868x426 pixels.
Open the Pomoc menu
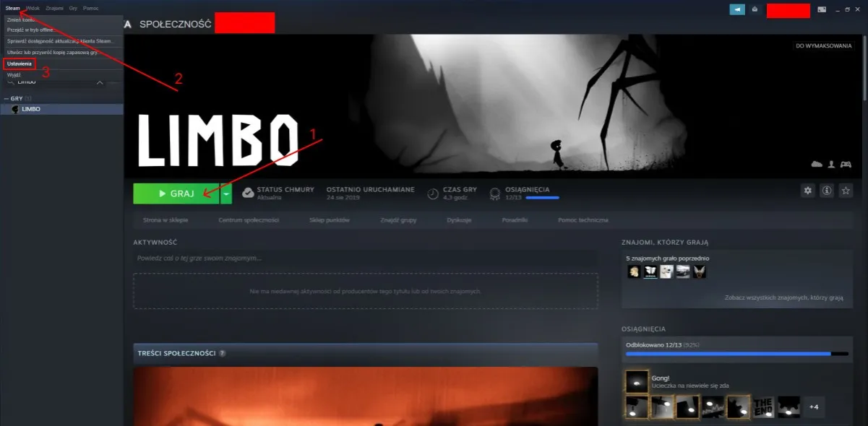(90, 8)
